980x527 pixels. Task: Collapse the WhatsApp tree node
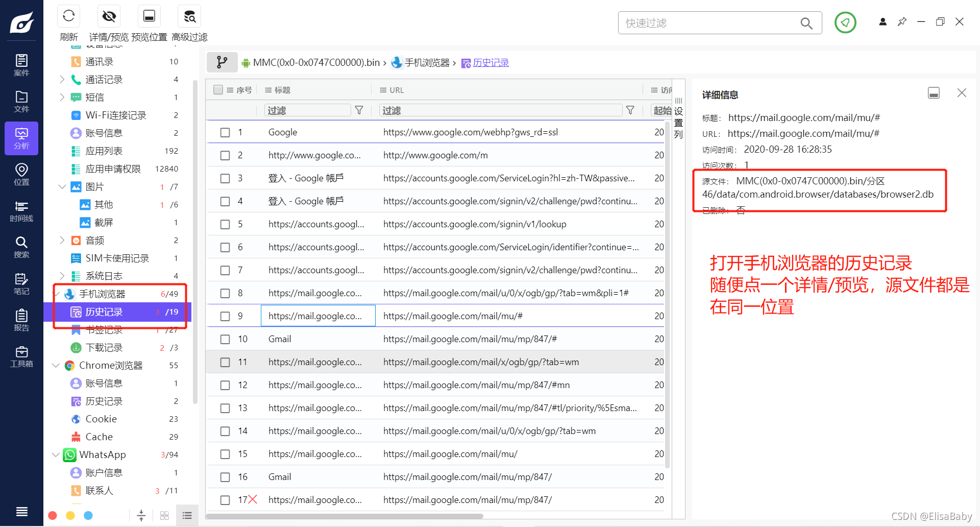click(56, 454)
